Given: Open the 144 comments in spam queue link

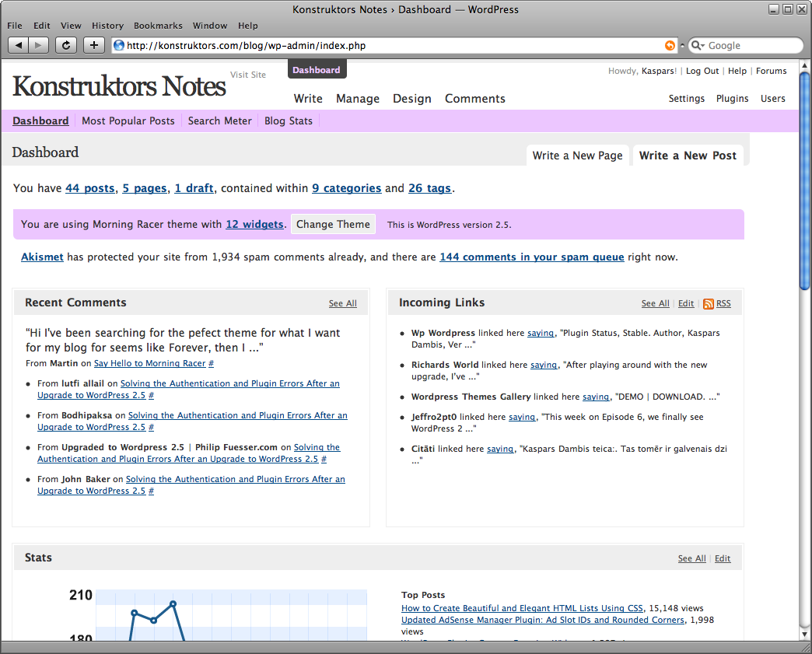Looking at the screenshot, I should click(531, 257).
